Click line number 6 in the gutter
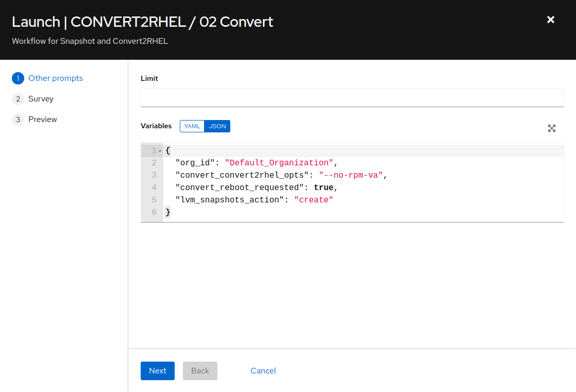The width and height of the screenshot is (576, 392). (154, 212)
